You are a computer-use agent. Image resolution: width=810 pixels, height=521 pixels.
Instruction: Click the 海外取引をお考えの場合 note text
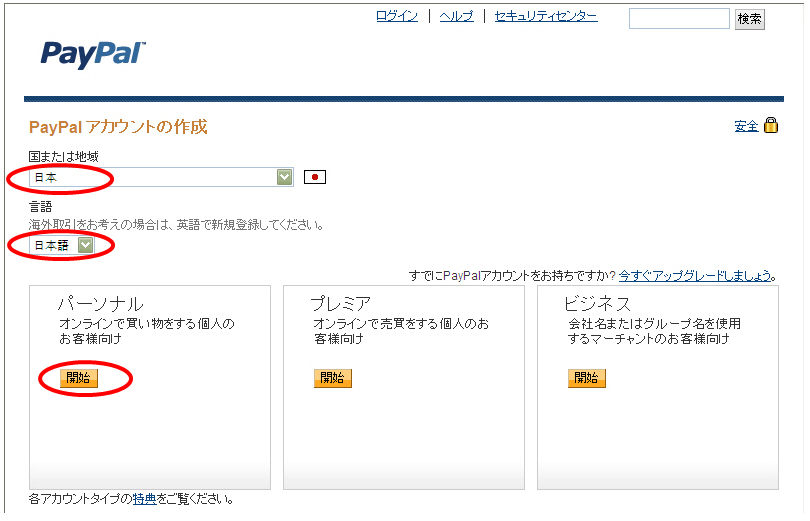point(176,225)
